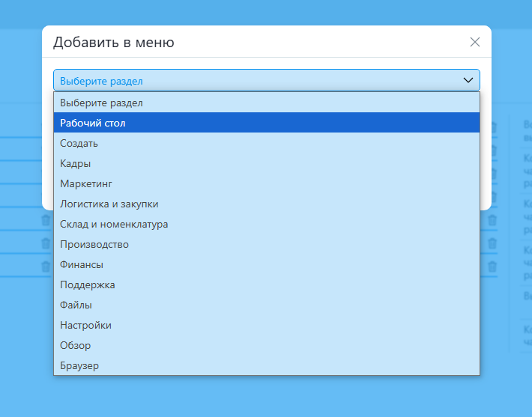Choose "Логистика и закупки" option
The image size is (532, 417).
click(x=109, y=204)
